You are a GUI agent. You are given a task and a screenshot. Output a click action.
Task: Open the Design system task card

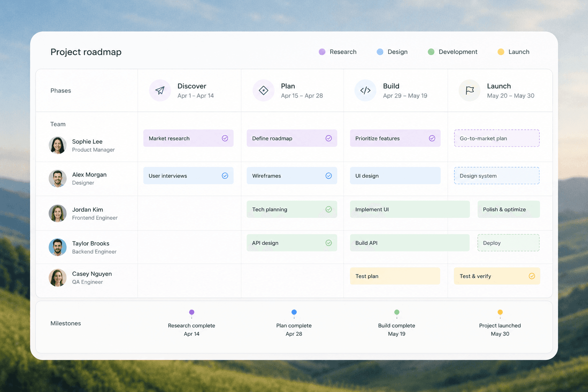point(497,176)
